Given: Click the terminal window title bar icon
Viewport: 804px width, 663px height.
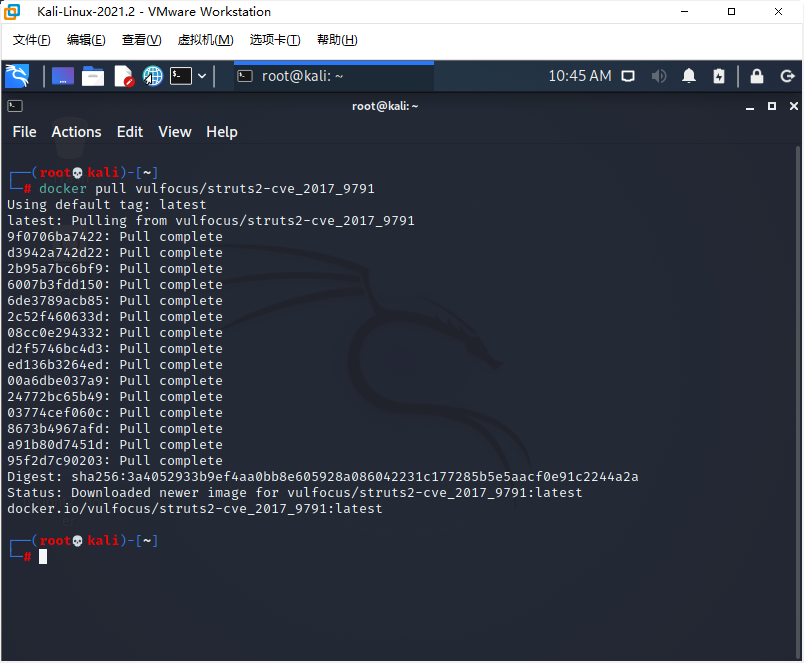Looking at the screenshot, I should (15, 106).
